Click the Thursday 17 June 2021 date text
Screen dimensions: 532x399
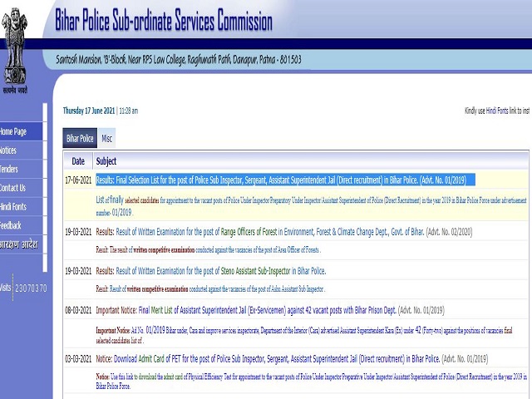89,111
